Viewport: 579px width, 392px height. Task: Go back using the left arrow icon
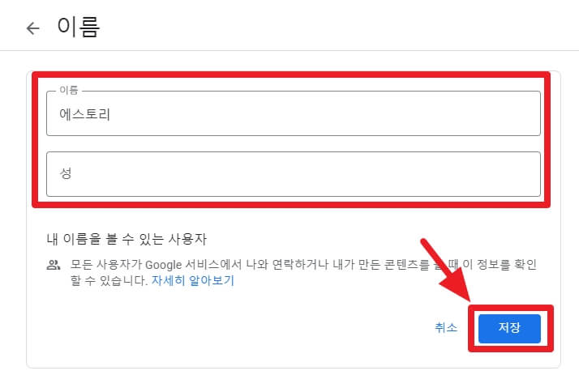pyautogui.click(x=33, y=28)
